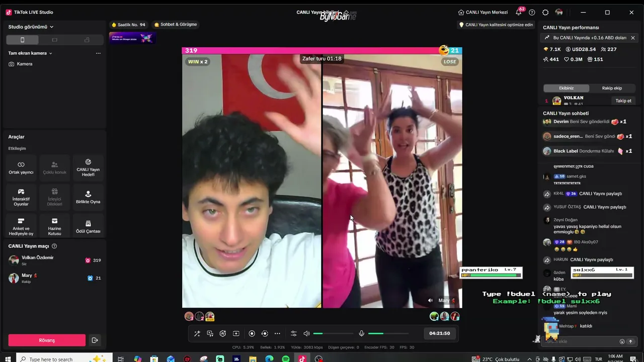Click CANLI Yayın kalitesini optimize edin tip
This screenshot has width=644, height=362.
click(496, 25)
